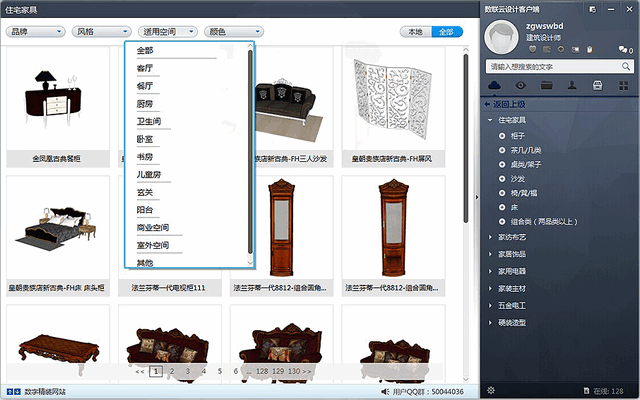Switch the toggle to 全部

447,31
